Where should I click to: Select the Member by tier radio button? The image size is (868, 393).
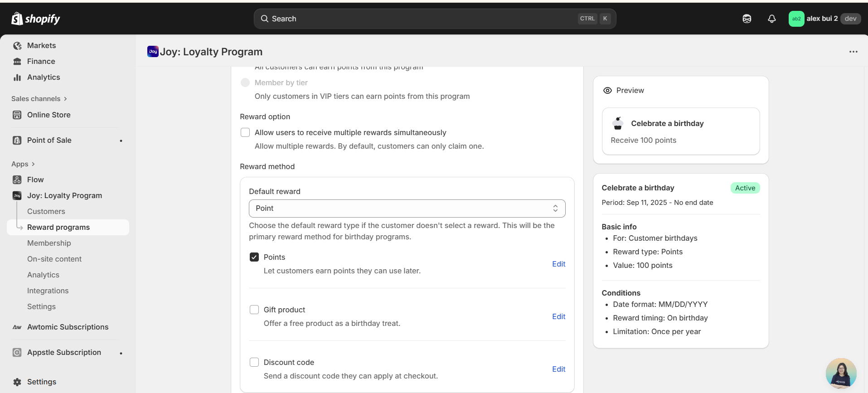(245, 82)
